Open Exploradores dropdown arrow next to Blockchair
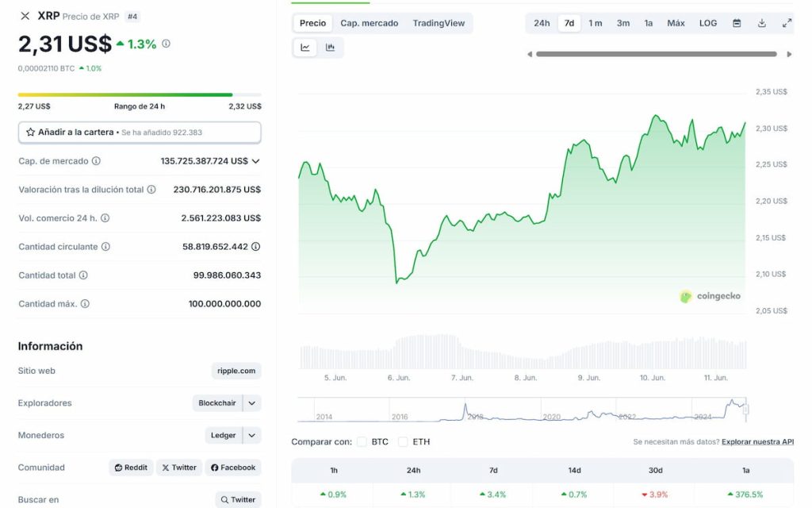 [252, 403]
